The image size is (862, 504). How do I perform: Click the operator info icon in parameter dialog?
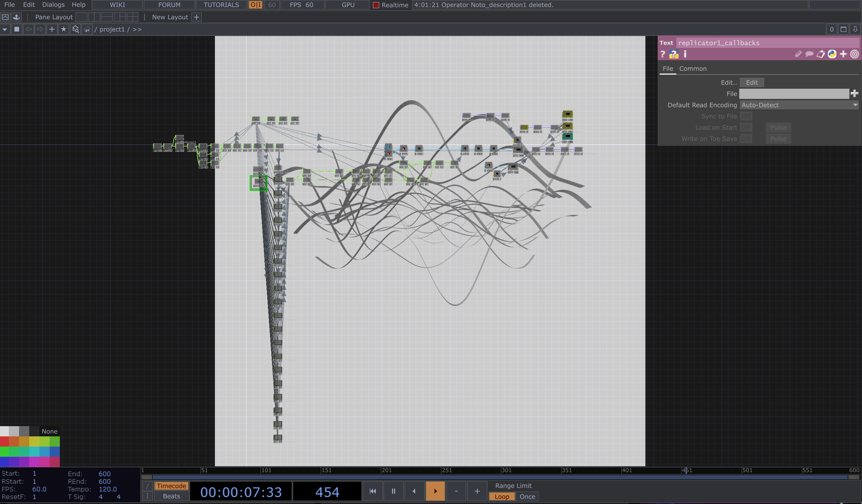click(x=685, y=54)
